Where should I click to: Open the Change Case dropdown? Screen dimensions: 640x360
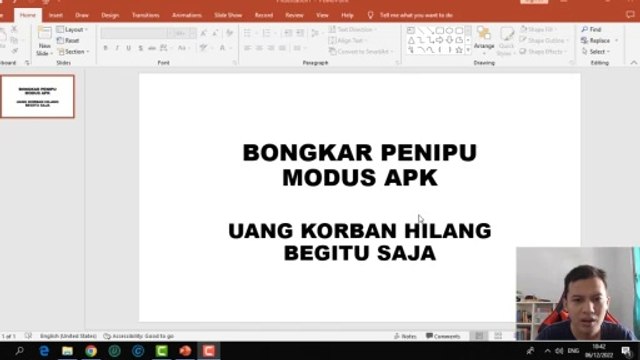(x=183, y=48)
